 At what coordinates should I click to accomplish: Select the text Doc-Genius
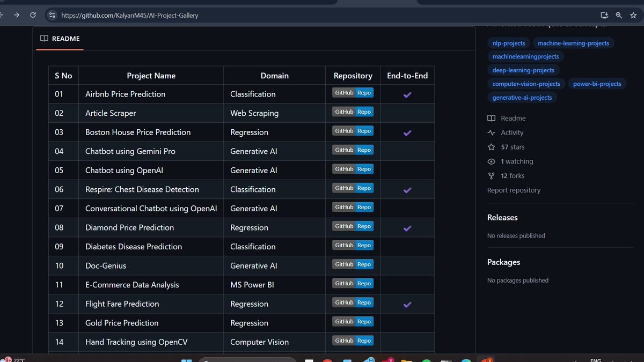[x=106, y=265]
